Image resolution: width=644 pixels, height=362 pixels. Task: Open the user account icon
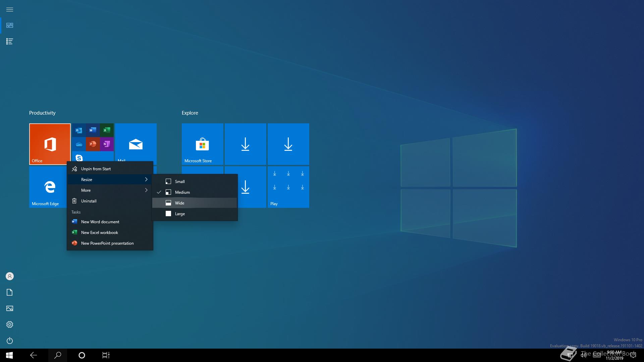point(9,276)
